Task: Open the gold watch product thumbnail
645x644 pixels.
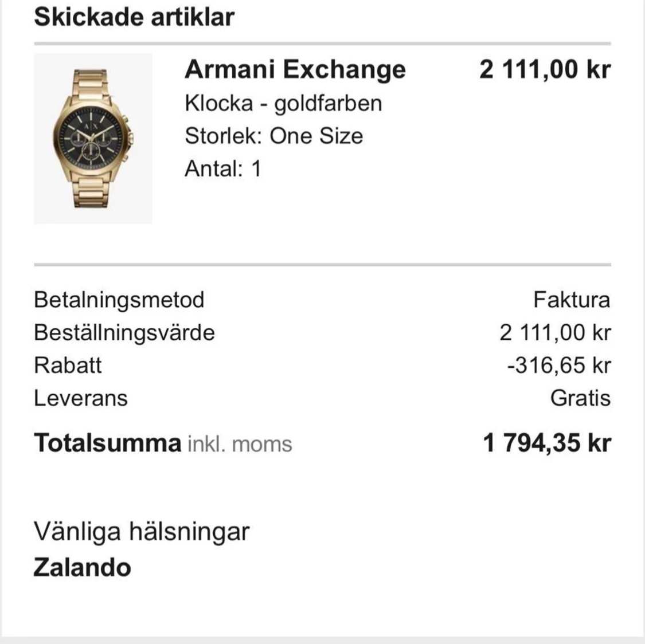Action: pos(93,139)
